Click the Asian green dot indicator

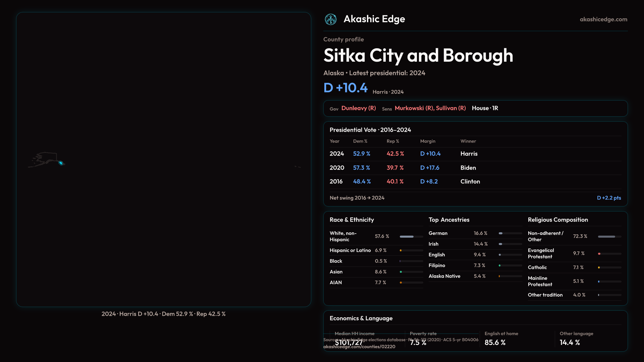401,272
